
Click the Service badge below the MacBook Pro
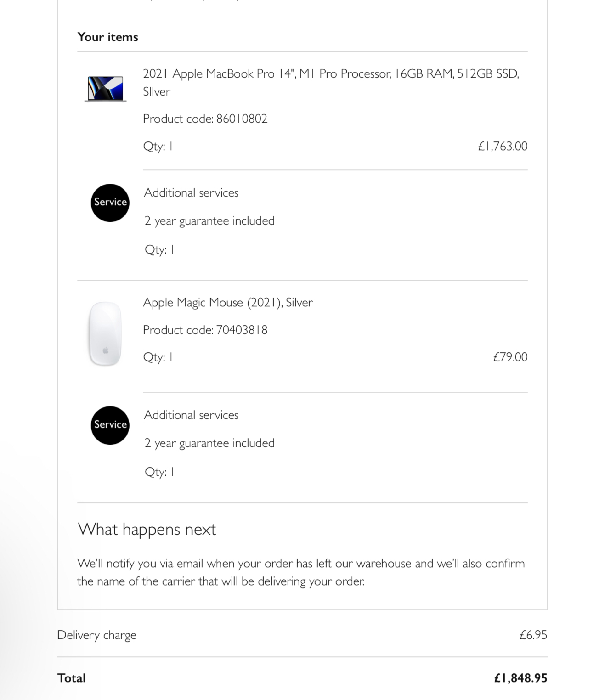[110, 203]
